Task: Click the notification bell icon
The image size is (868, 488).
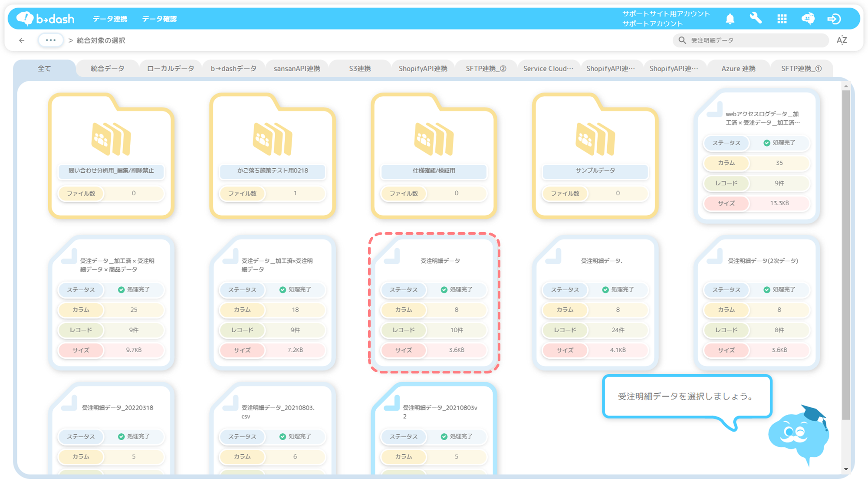Action: 730,19
